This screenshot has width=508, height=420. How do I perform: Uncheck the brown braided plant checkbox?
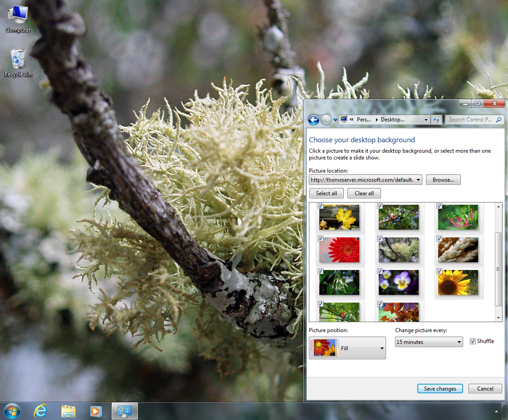[x=439, y=238]
